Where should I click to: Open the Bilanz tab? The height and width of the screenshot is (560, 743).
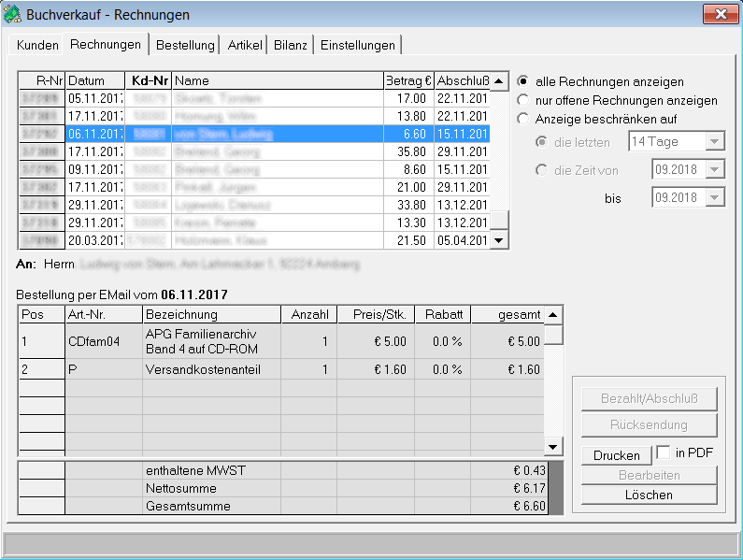click(x=290, y=45)
